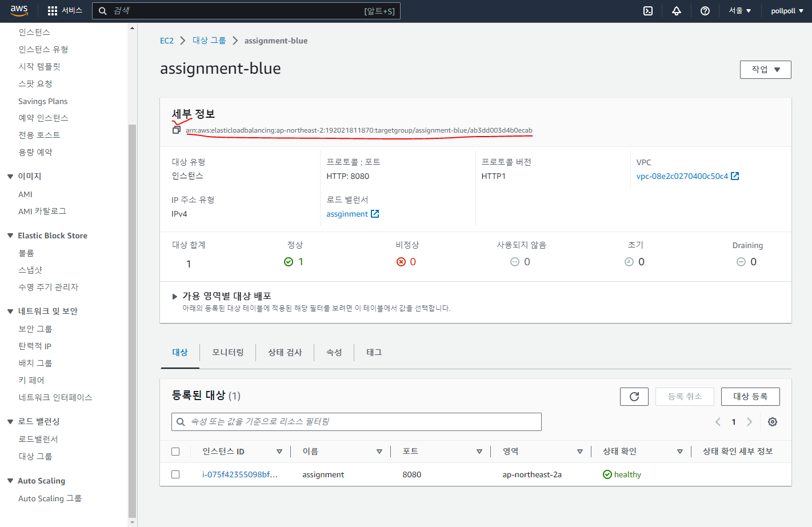Image resolution: width=812 pixels, height=527 pixels.
Task: Switch to the 상태 검사 tab
Action: point(285,353)
